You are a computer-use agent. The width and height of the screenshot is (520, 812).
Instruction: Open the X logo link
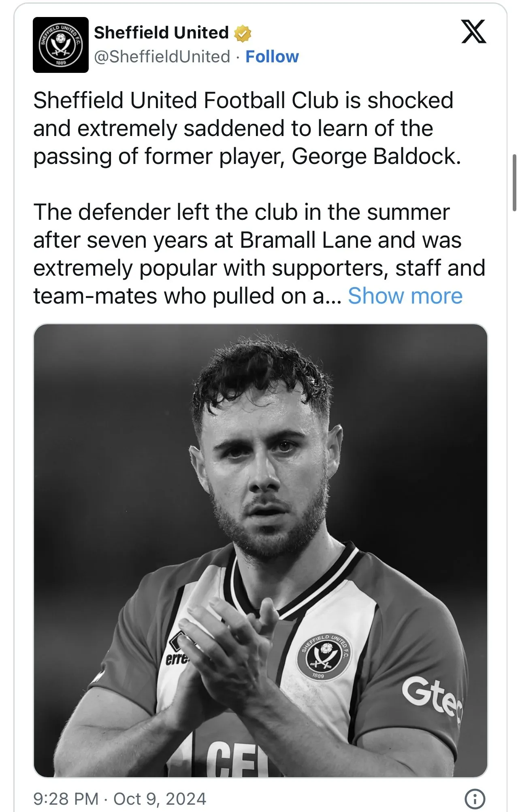pos(473,32)
